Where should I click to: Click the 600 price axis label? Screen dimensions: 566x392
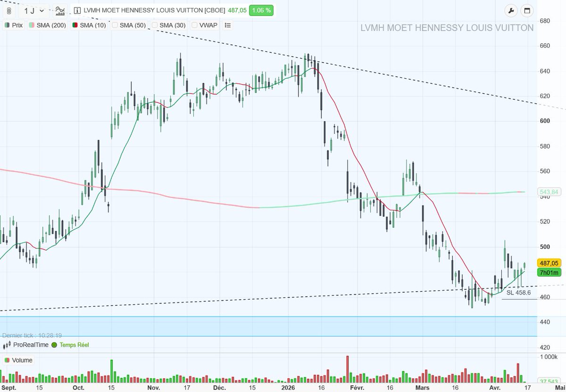click(545, 121)
